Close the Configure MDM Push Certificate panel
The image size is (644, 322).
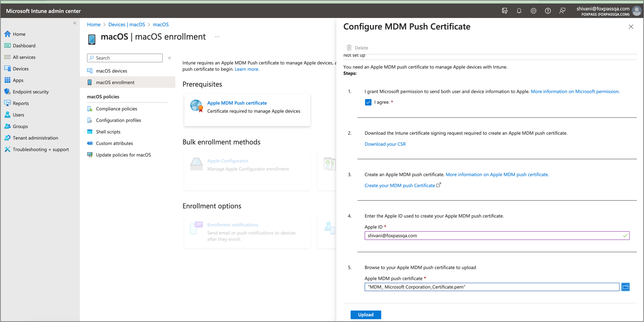631,27
